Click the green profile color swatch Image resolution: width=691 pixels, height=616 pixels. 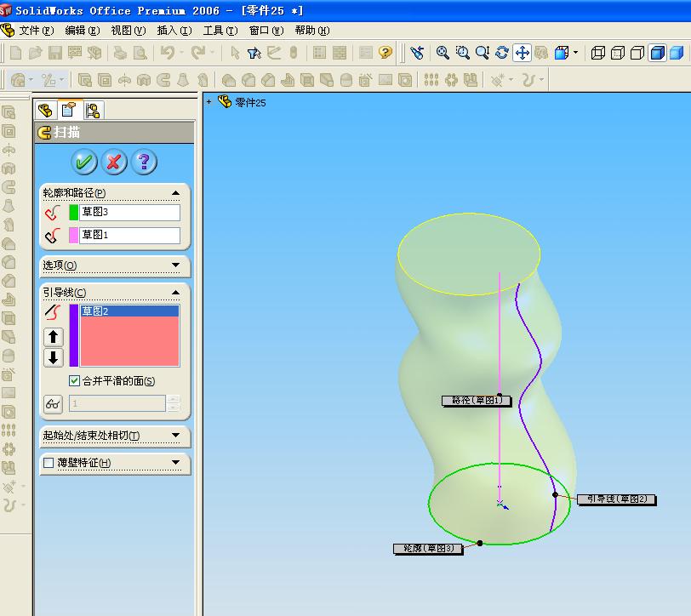point(73,212)
